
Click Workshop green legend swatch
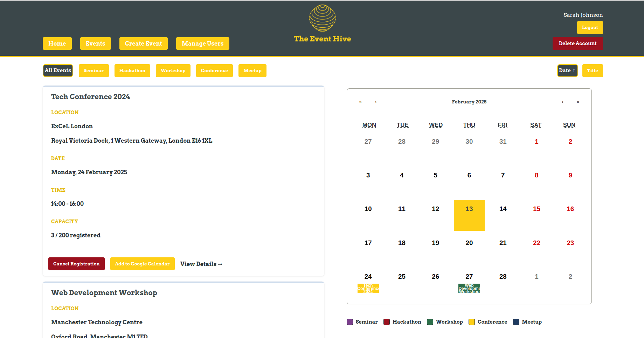430,322
